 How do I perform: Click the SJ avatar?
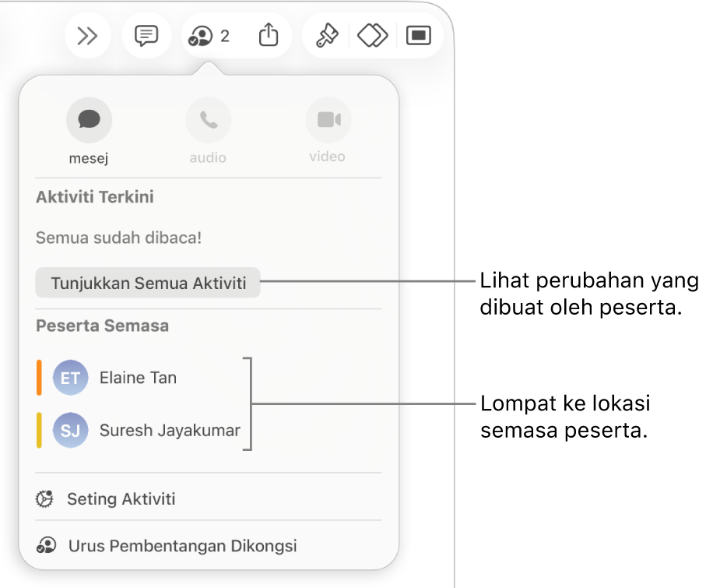(70, 431)
